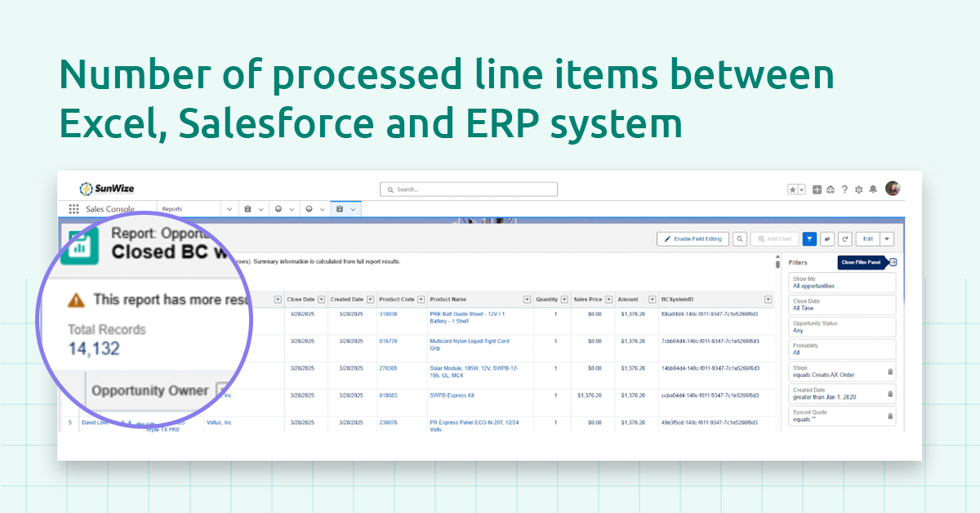The height and width of the screenshot is (513, 980).
Task: Delete the Stage filter with its trash icon
Action: click(x=890, y=372)
